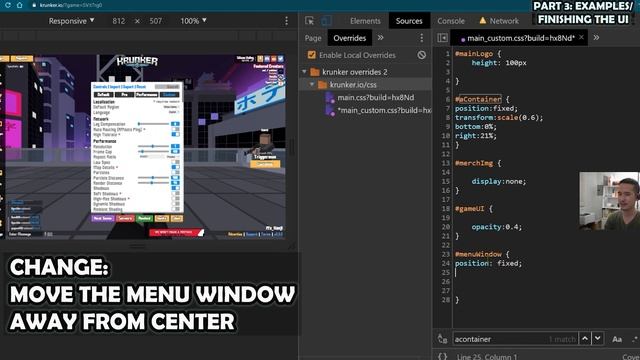Click the browser reload icon
Image resolution: width=640 pixels, height=360 pixels.
(x=8, y=5)
